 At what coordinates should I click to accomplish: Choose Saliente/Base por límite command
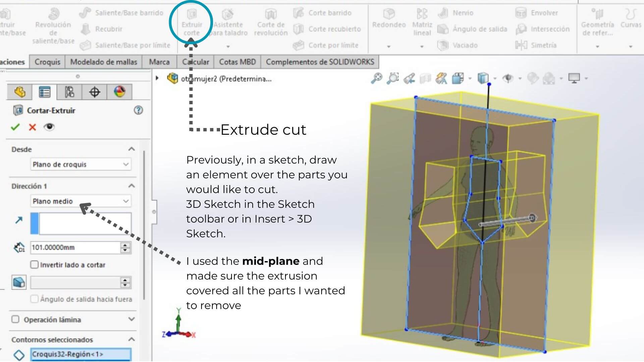click(x=125, y=45)
